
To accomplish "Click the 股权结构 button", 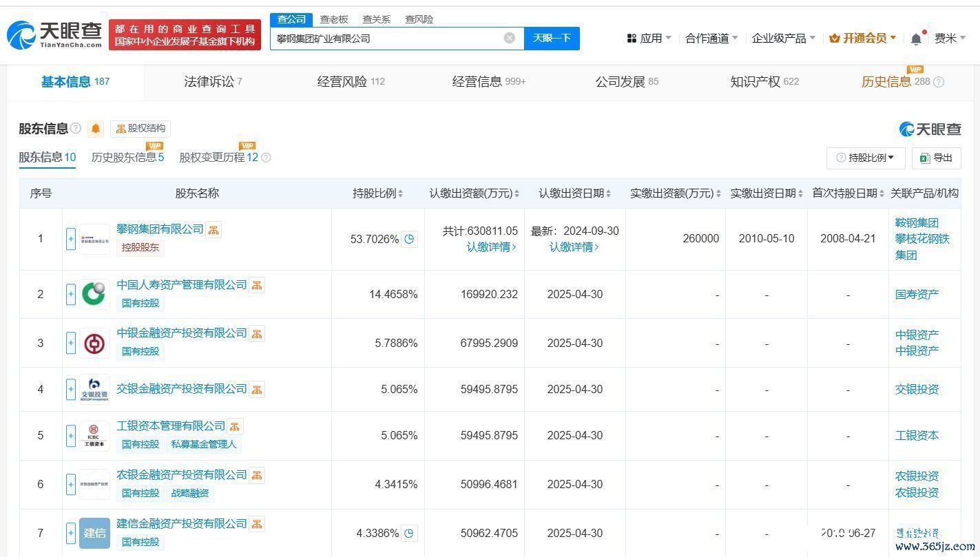I will [140, 129].
